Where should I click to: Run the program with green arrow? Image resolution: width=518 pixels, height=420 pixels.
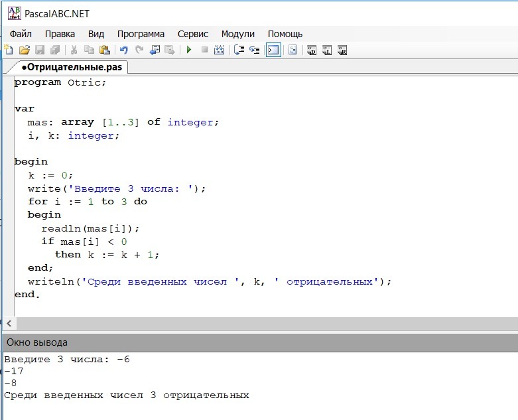coord(189,50)
